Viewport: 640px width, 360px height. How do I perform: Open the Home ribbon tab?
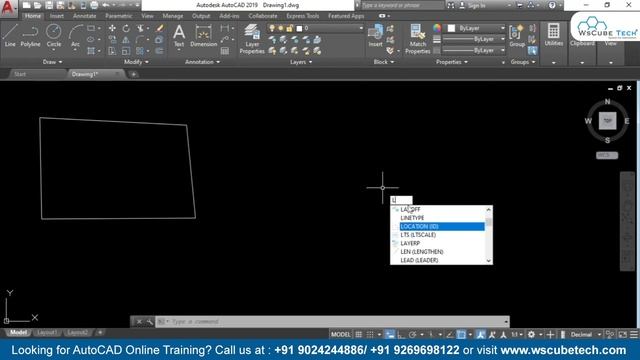[33, 16]
